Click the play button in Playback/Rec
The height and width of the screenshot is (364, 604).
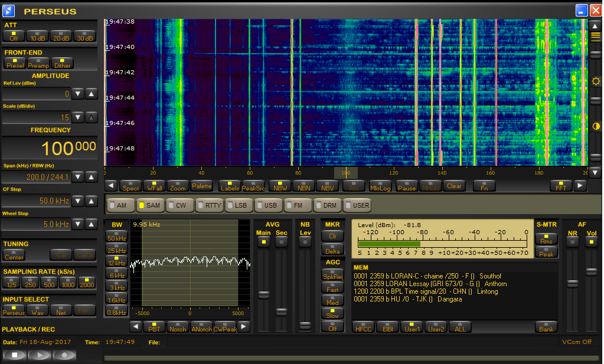pyautogui.click(x=39, y=355)
